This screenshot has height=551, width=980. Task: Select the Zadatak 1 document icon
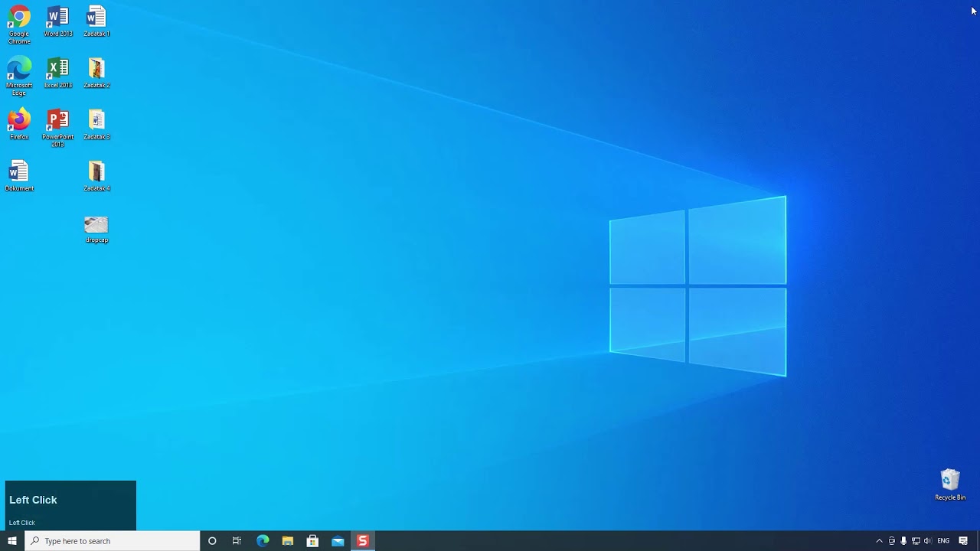[96, 21]
